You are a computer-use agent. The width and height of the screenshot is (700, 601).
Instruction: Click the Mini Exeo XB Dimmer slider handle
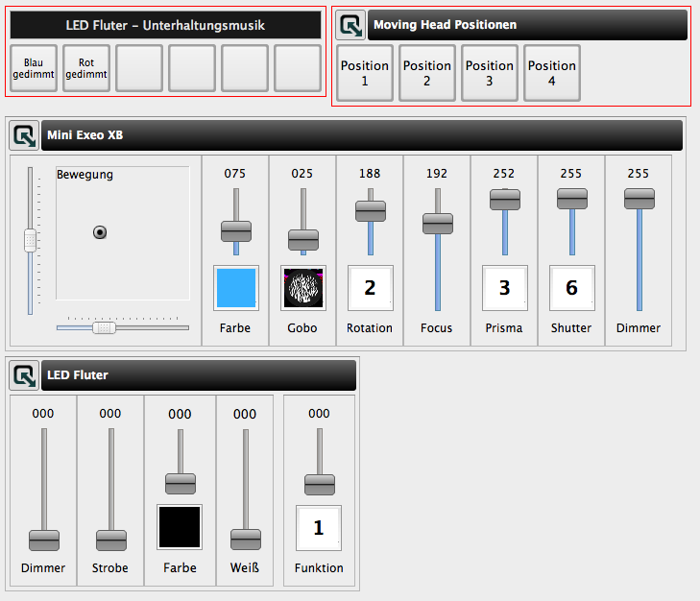[x=640, y=199]
